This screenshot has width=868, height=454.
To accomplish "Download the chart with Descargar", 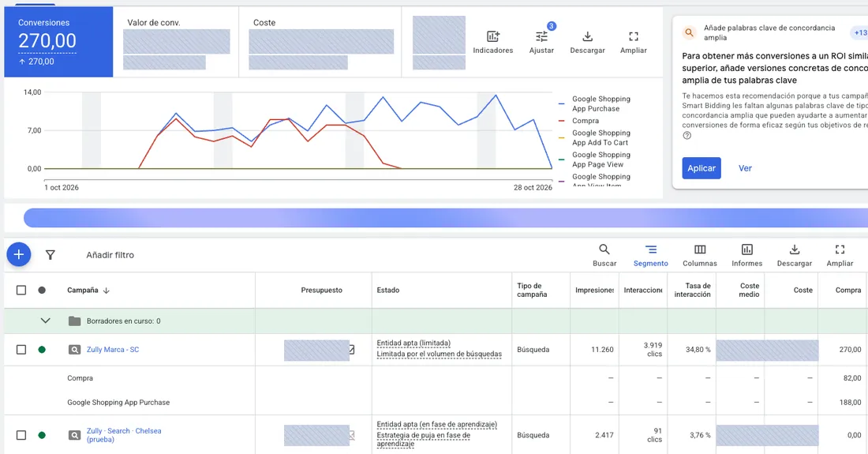I will coord(587,42).
